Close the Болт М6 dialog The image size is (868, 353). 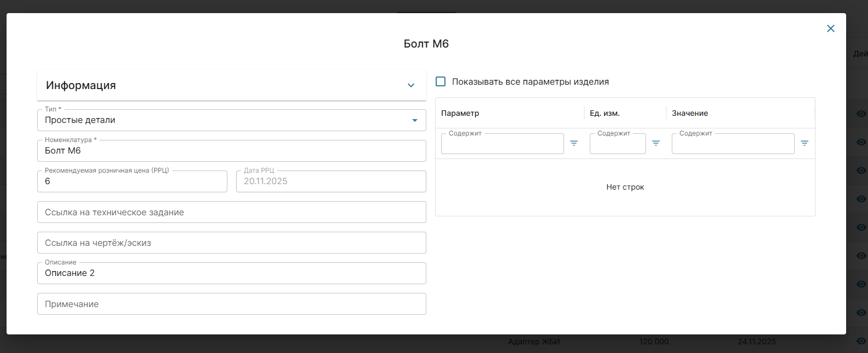click(x=830, y=28)
